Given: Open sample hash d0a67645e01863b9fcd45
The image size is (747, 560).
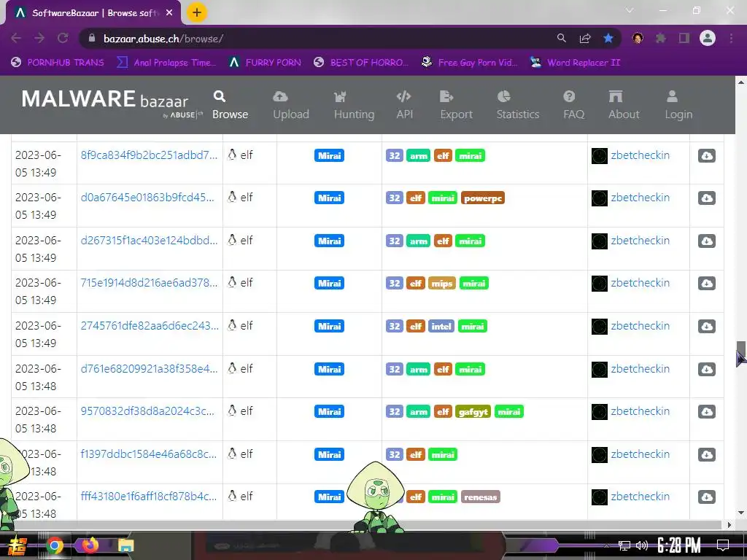Looking at the screenshot, I should click(x=147, y=198).
